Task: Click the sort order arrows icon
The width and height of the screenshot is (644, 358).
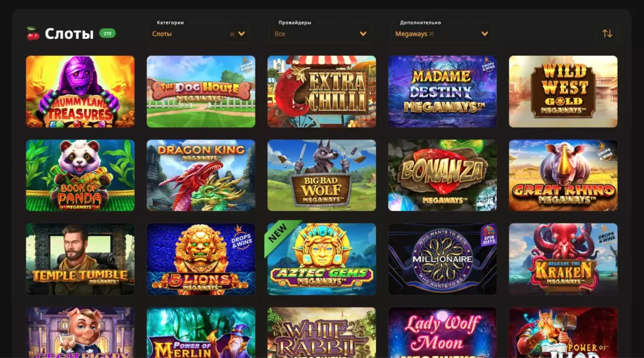Action: [x=607, y=34]
